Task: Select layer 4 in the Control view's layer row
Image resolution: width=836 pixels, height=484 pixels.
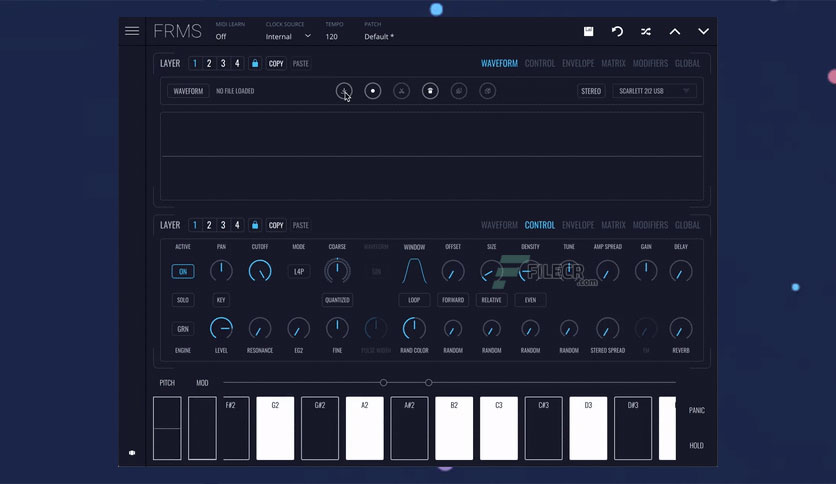Action: pyautogui.click(x=237, y=225)
